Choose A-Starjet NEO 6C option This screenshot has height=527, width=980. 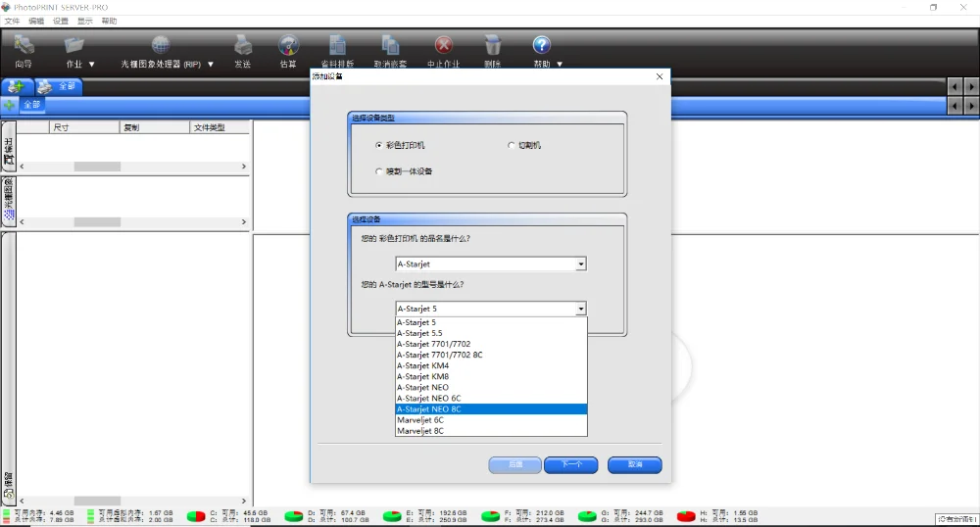pos(491,399)
